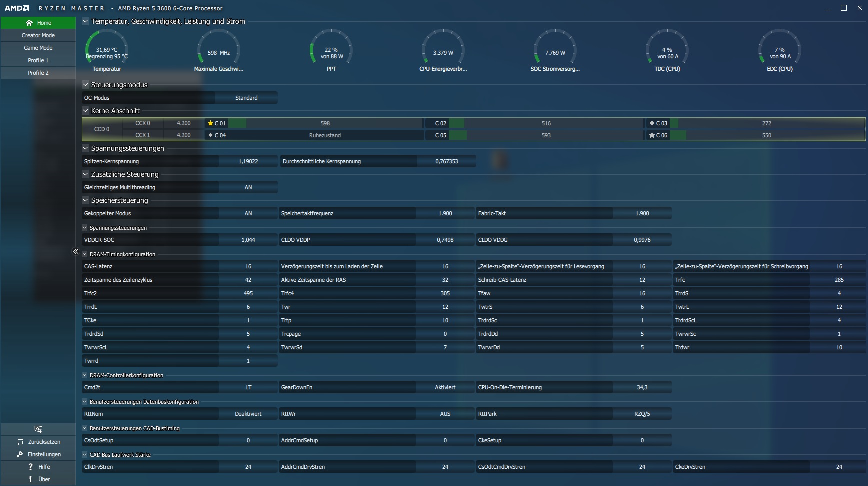
Task: Click the CCX 1 row label
Action: click(x=143, y=135)
